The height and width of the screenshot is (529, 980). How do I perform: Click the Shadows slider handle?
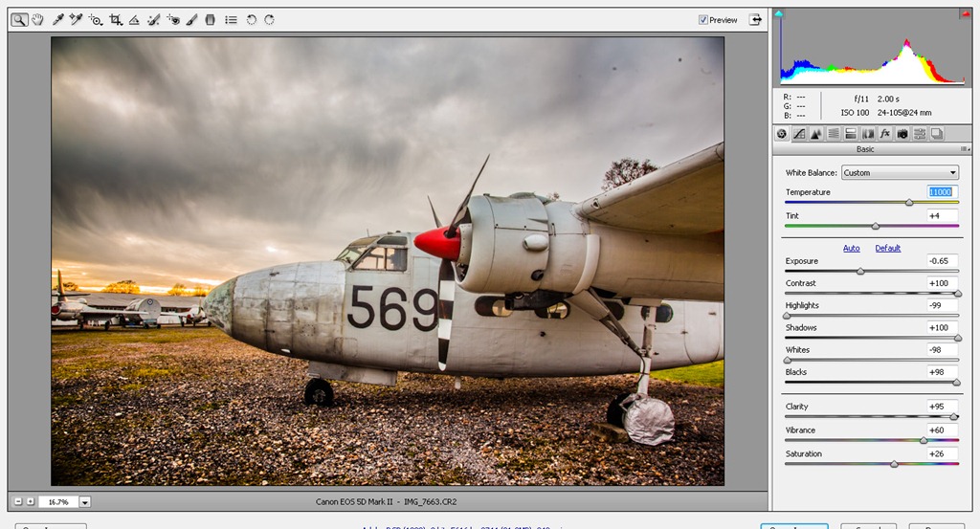coord(957,338)
